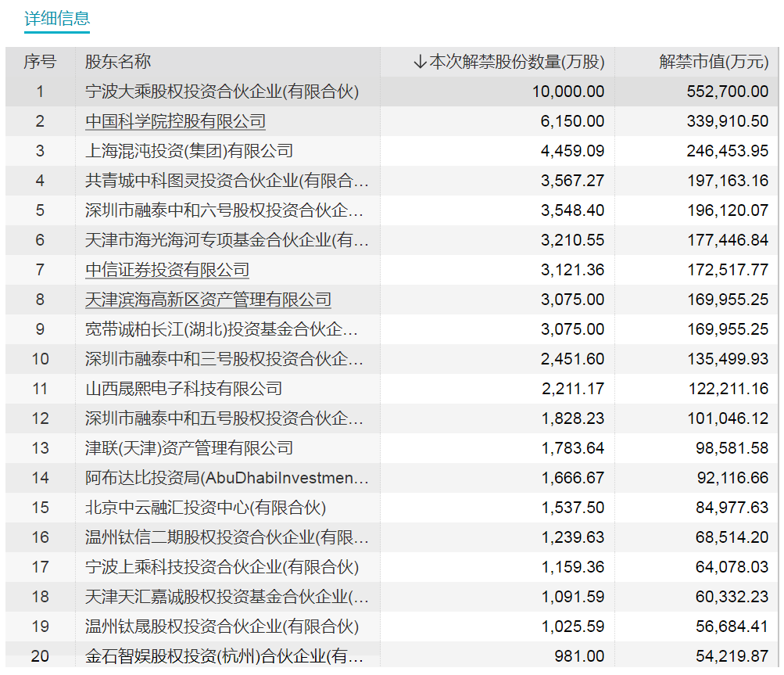The width and height of the screenshot is (784, 675).
Task: Click market value 60,332.23
Action: 732,597
